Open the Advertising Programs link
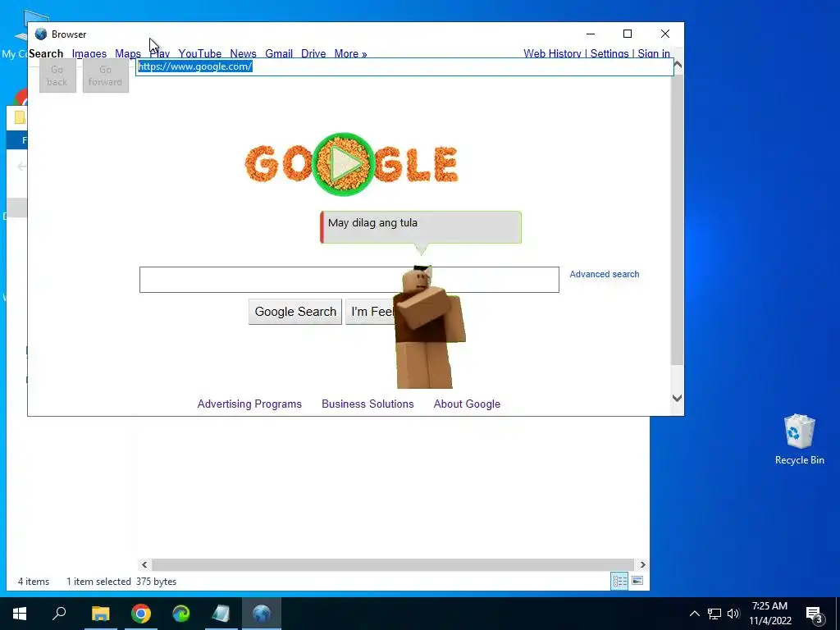 pyautogui.click(x=249, y=404)
